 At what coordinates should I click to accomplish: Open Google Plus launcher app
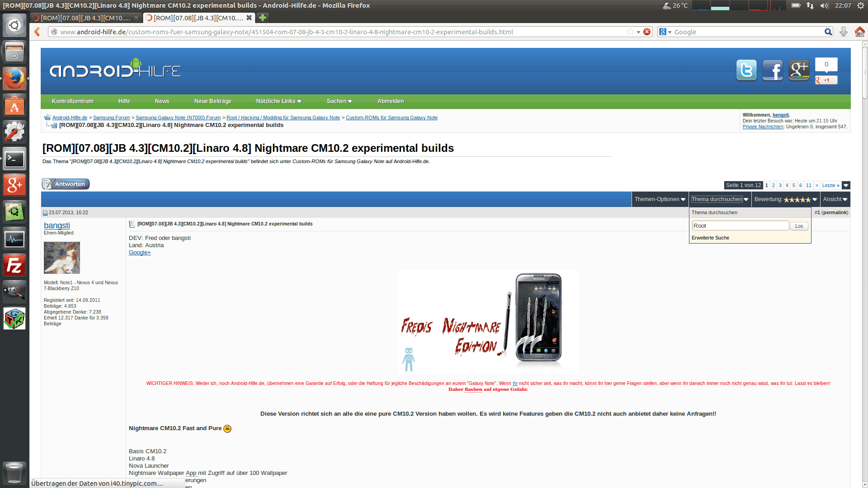click(14, 185)
